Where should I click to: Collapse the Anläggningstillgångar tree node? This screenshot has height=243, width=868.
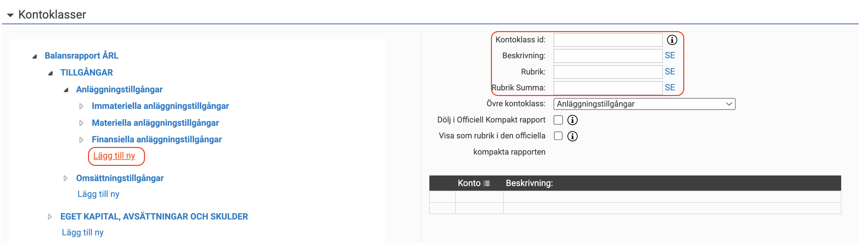[x=67, y=90]
